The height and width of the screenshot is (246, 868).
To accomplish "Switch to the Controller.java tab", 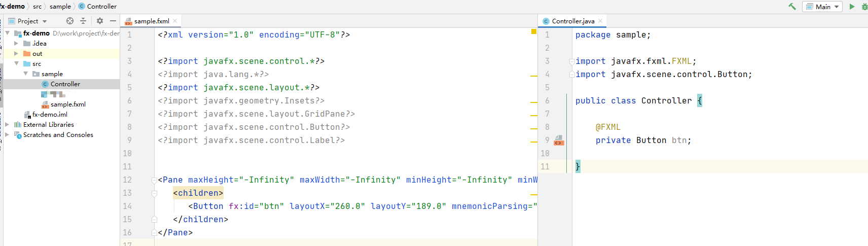I will tap(572, 21).
